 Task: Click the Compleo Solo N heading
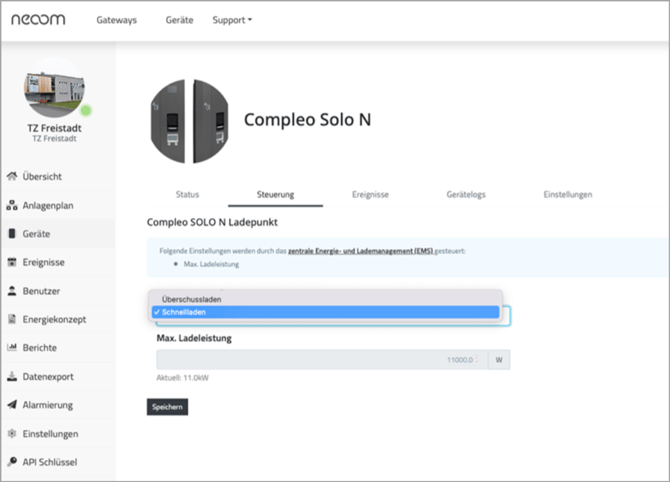click(307, 120)
